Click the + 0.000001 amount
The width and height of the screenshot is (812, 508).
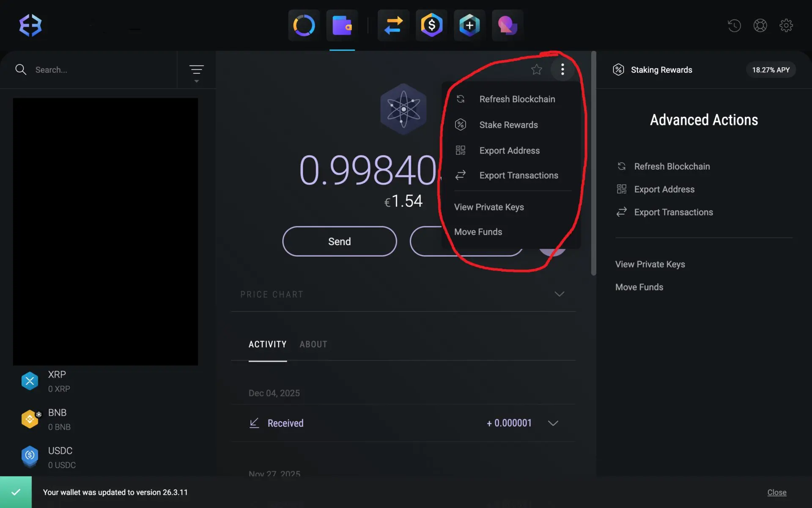[x=509, y=423]
